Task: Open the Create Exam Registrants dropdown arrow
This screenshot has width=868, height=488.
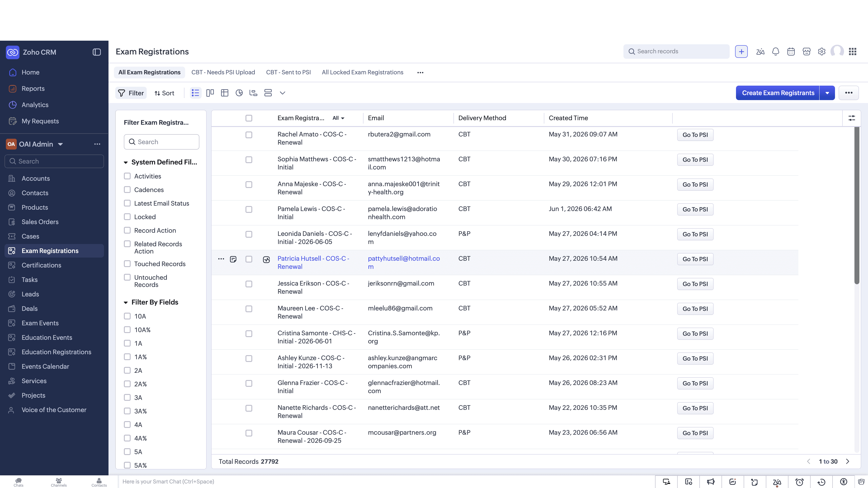Action: tap(827, 93)
